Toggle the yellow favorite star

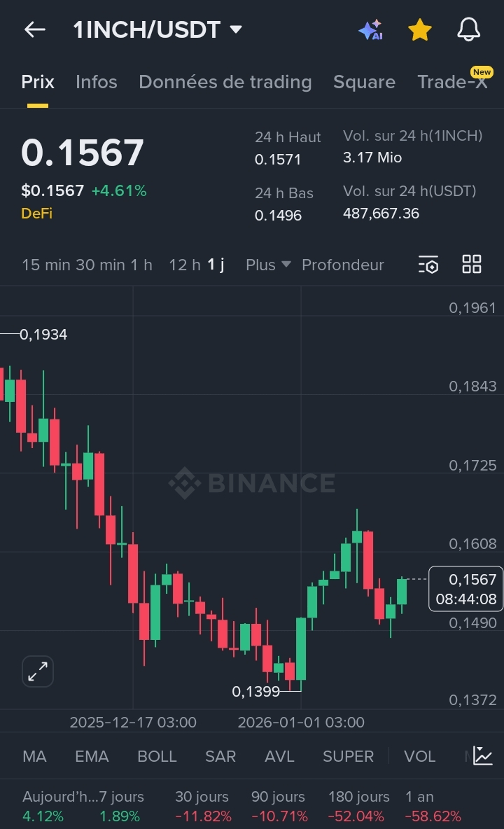(x=420, y=29)
